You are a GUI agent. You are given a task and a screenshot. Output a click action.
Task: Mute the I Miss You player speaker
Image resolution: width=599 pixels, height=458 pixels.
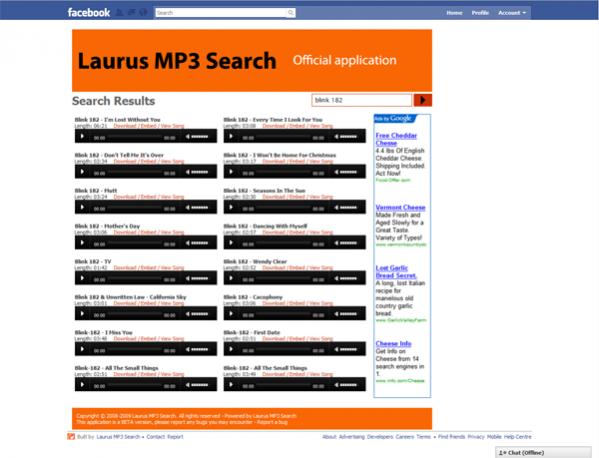[x=188, y=349]
